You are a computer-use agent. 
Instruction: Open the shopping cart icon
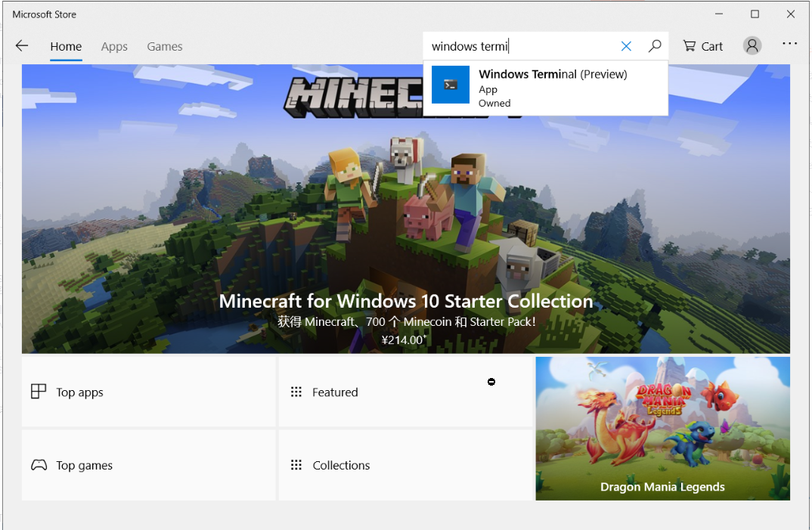tap(690, 46)
